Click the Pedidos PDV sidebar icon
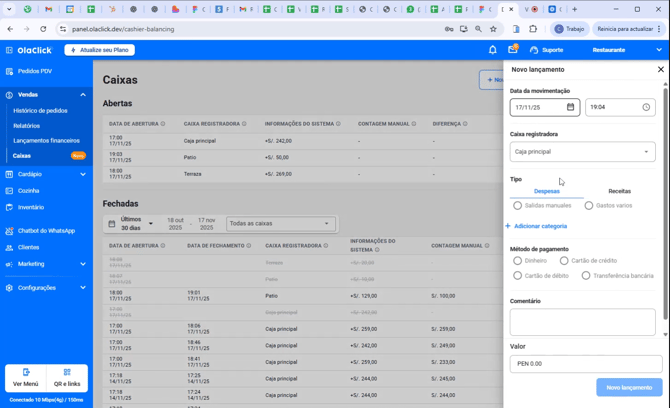670x408 pixels. tap(9, 71)
